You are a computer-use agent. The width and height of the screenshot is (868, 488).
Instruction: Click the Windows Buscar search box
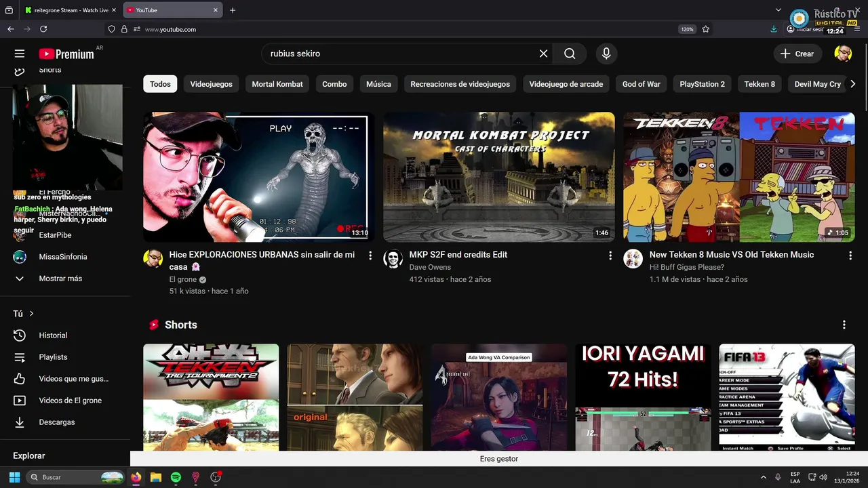point(76,477)
